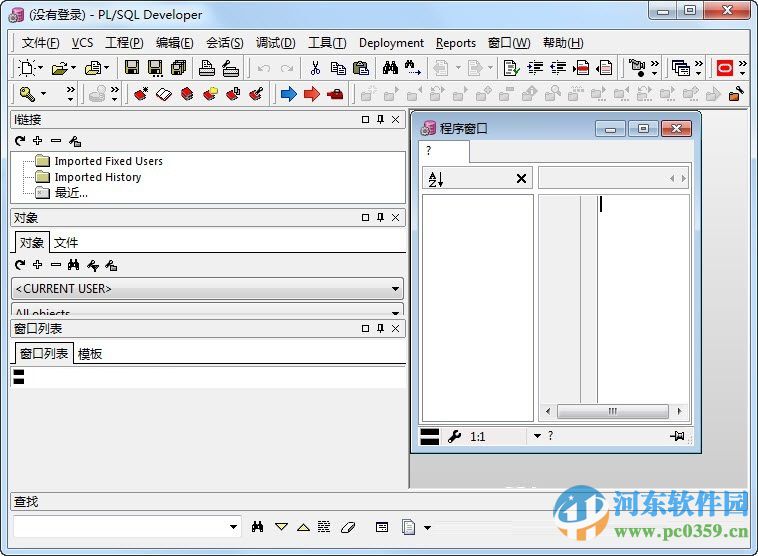This screenshot has height=556, width=758.
Task: Open the 窗口(W) menu
Action: coord(509,43)
